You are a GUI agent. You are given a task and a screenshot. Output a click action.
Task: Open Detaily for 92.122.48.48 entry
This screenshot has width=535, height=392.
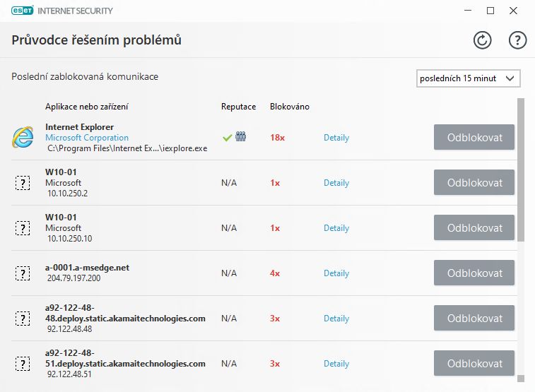coord(336,319)
